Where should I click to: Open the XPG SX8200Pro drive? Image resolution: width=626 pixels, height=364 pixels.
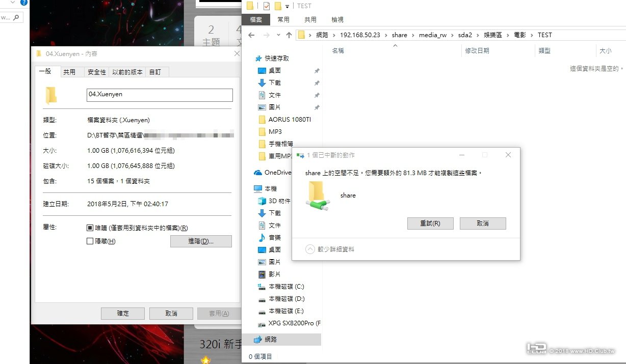pyautogui.click(x=295, y=324)
